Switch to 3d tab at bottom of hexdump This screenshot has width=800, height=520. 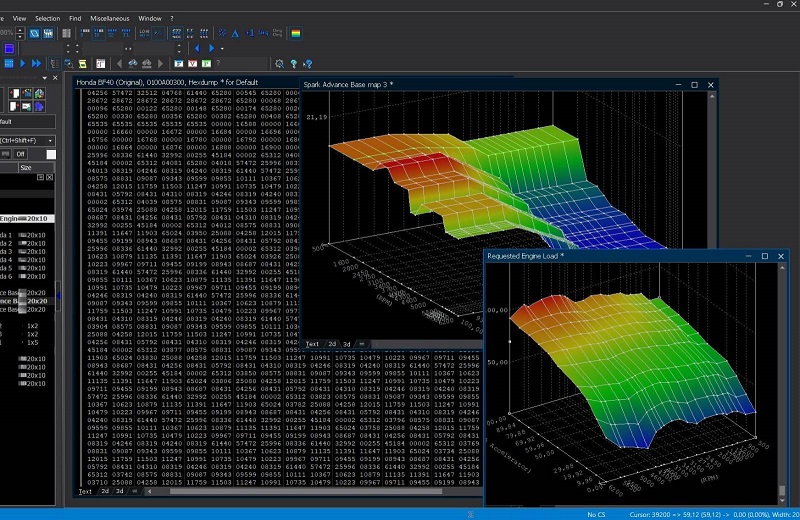coord(119,491)
